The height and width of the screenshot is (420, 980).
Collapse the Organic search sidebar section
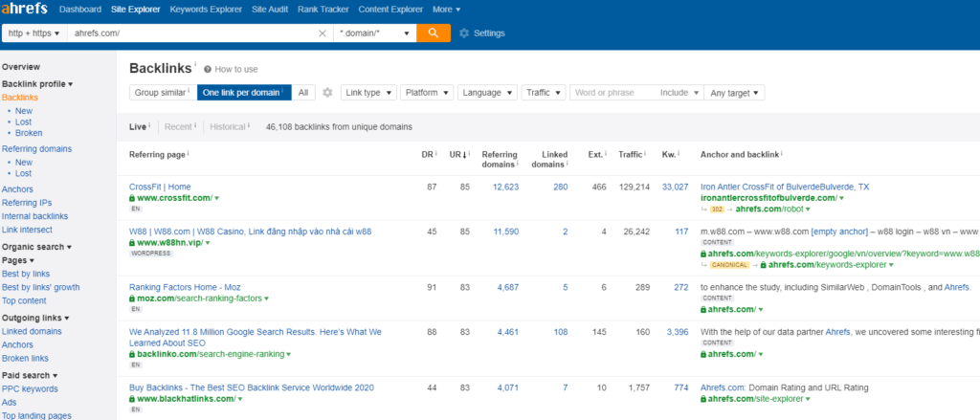tap(37, 247)
